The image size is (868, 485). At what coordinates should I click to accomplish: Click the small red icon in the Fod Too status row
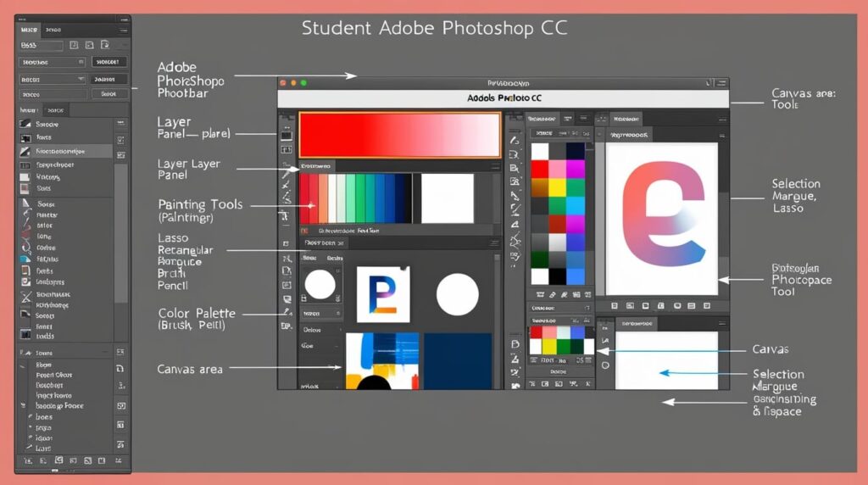click(x=304, y=231)
